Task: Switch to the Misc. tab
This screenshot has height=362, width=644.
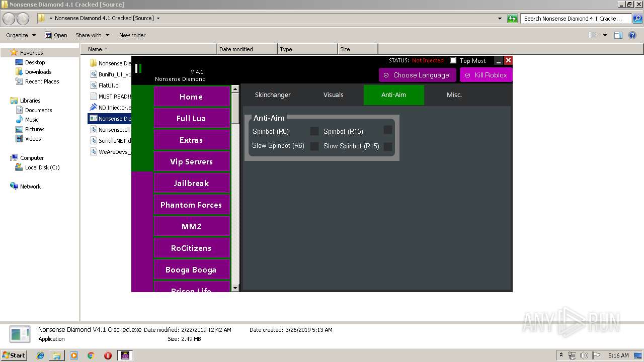Action: 454,95
